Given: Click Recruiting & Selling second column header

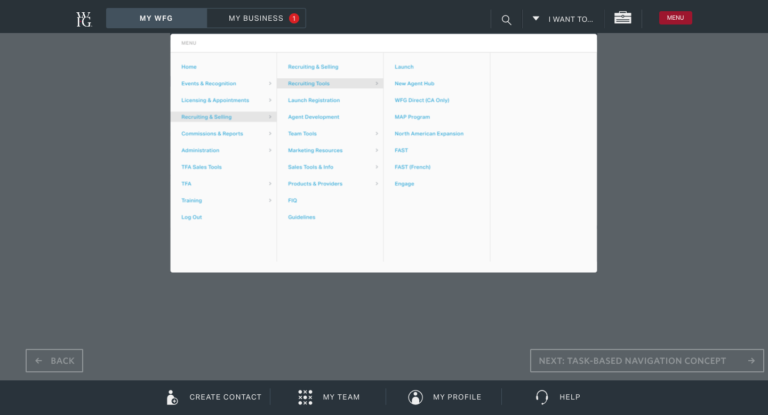Looking at the screenshot, I should pos(313,67).
